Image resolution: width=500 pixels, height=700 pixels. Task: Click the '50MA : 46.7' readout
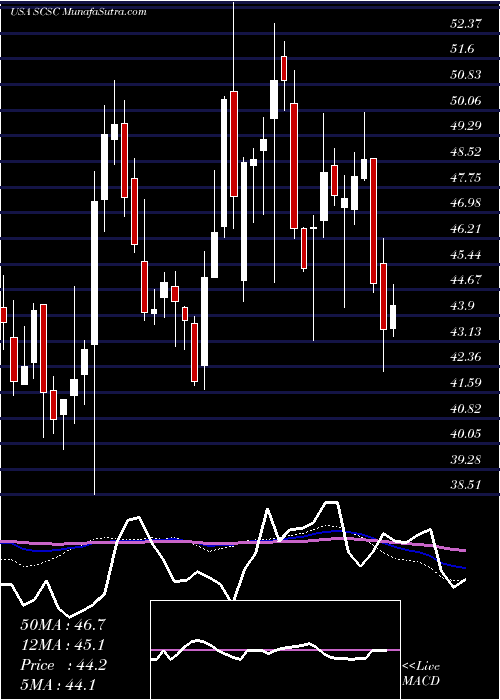(63, 625)
